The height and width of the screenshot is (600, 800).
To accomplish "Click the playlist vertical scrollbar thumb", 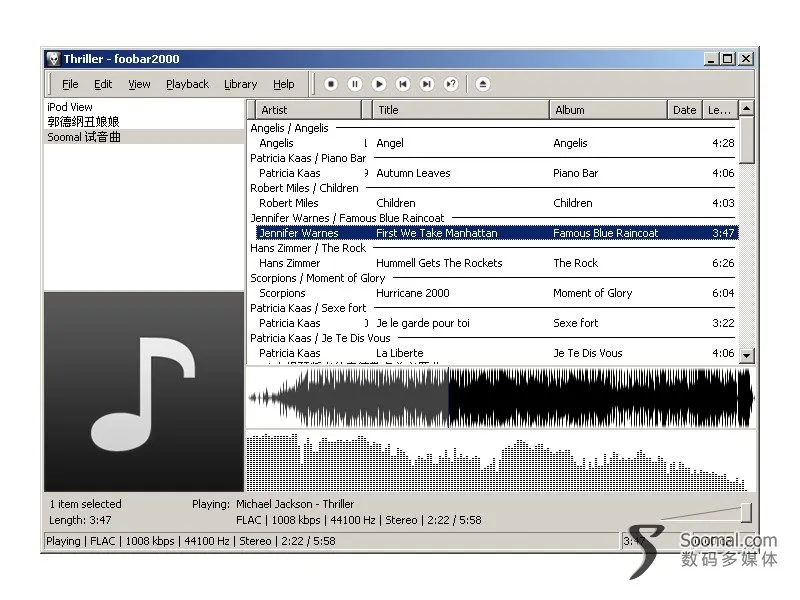I will click(x=746, y=139).
